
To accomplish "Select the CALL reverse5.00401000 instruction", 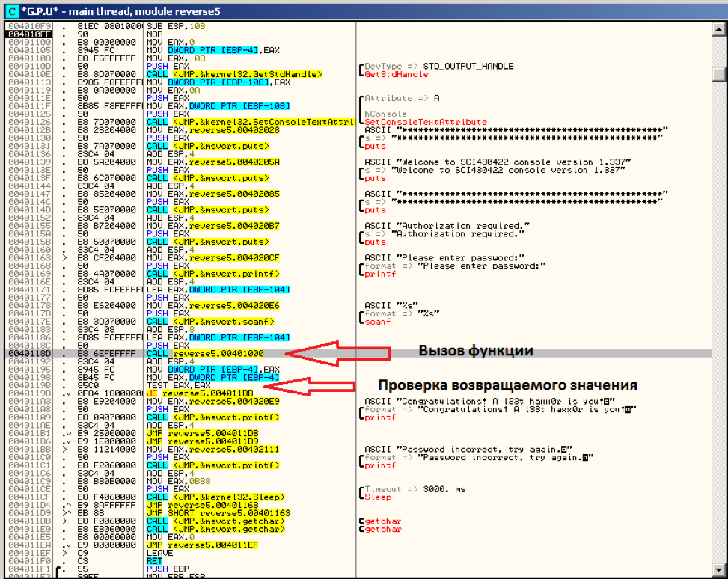I will pyautogui.click(x=205, y=353).
